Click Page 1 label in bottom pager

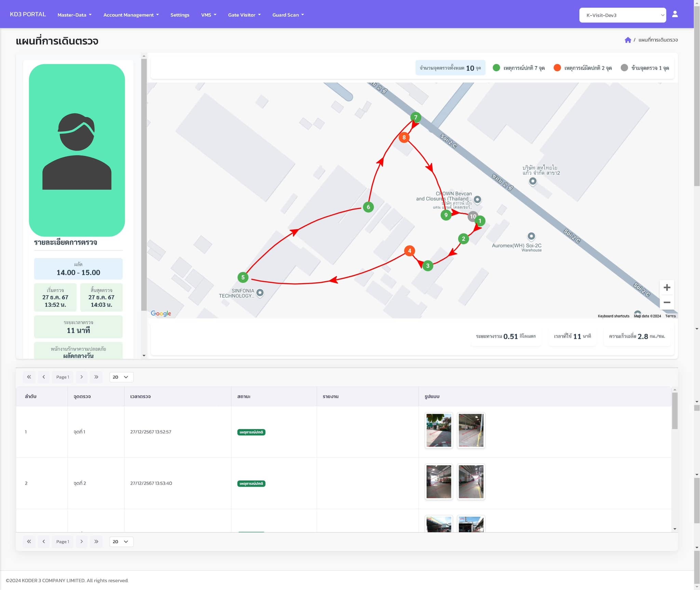(63, 542)
